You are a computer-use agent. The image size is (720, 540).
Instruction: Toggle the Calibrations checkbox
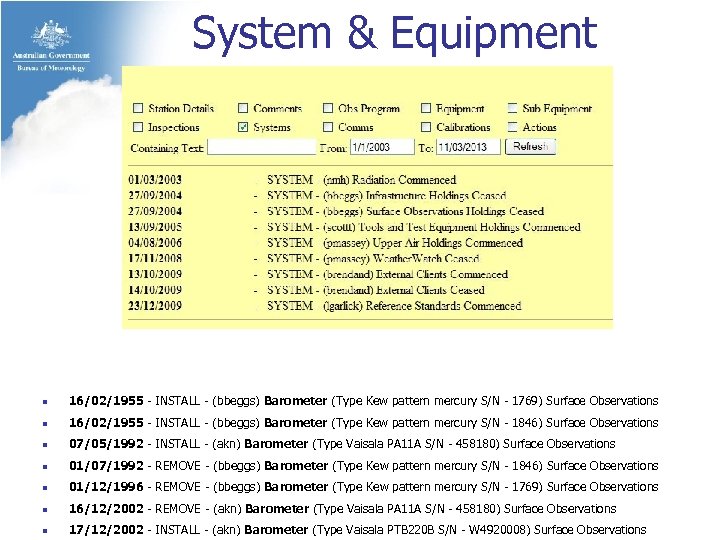(426, 127)
